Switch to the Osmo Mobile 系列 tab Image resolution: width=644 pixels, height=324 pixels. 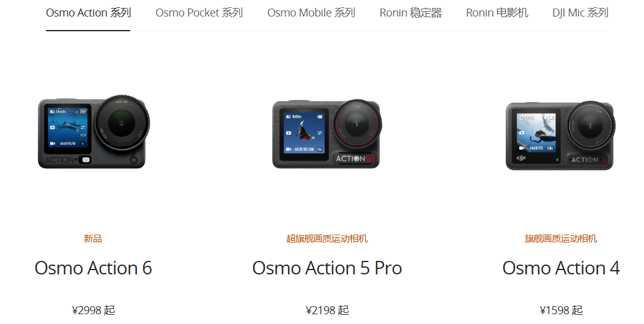tap(311, 13)
